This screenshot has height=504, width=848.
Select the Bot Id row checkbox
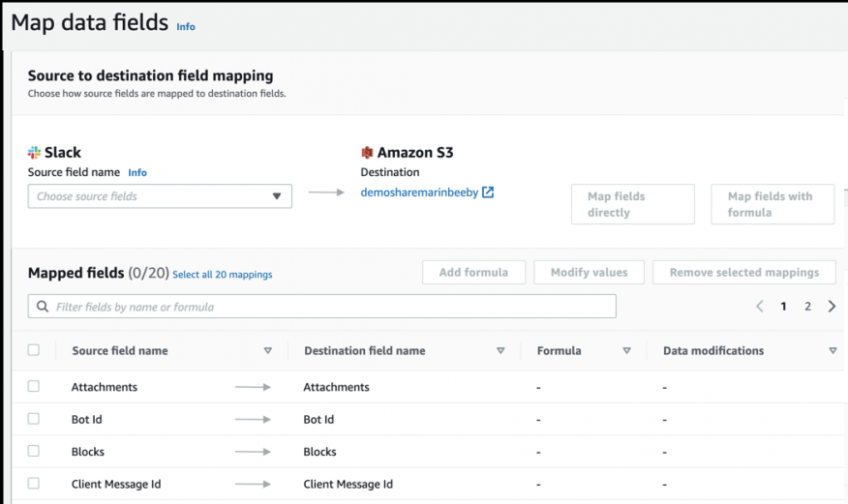[34, 419]
